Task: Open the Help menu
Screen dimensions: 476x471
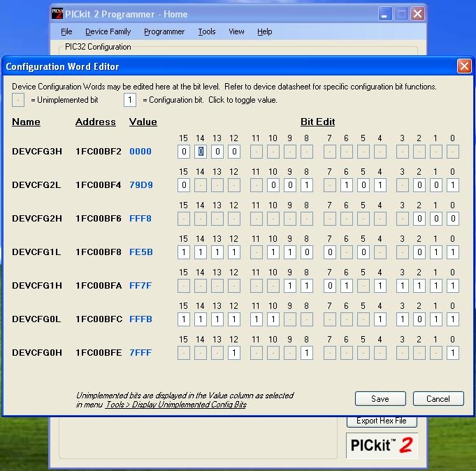Action: (264, 31)
